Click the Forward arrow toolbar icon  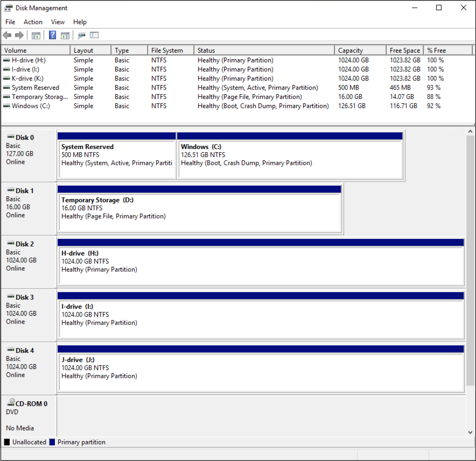point(19,35)
